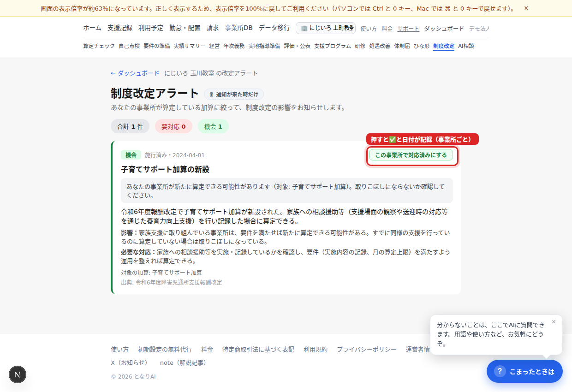Filter alerts by 合計 1 件
Screen dimensions: 572x392
[130, 126]
